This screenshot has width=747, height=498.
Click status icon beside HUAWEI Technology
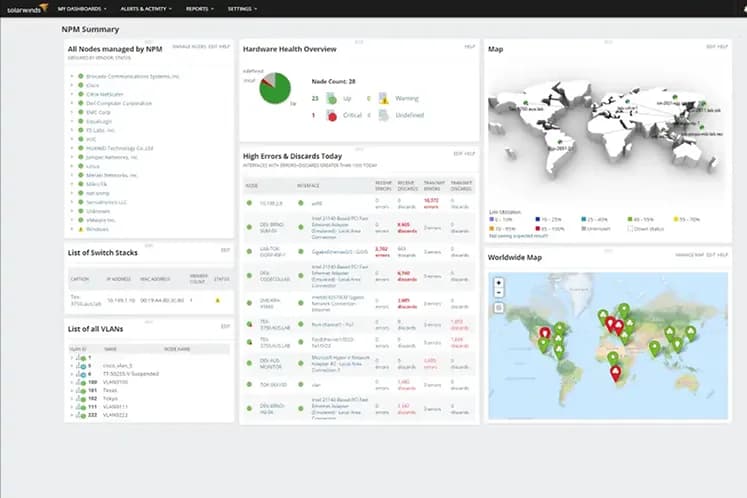tap(81, 148)
